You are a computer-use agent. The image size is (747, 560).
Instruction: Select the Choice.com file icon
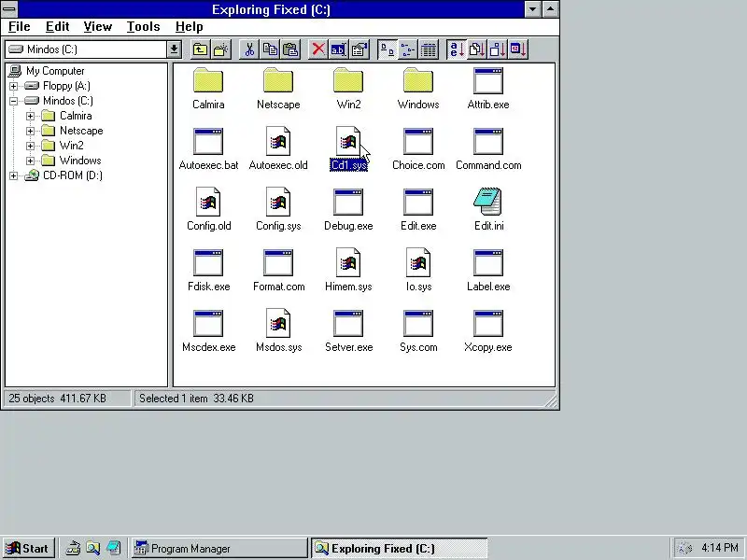click(x=418, y=141)
